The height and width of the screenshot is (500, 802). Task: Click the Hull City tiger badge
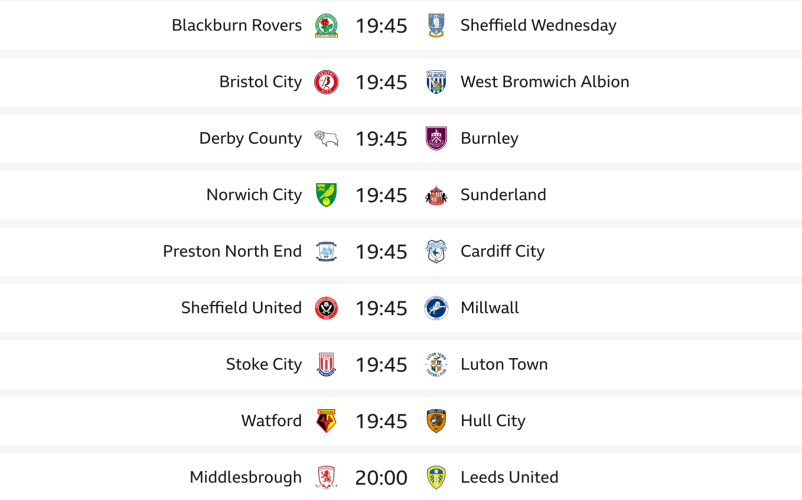pos(436,421)
